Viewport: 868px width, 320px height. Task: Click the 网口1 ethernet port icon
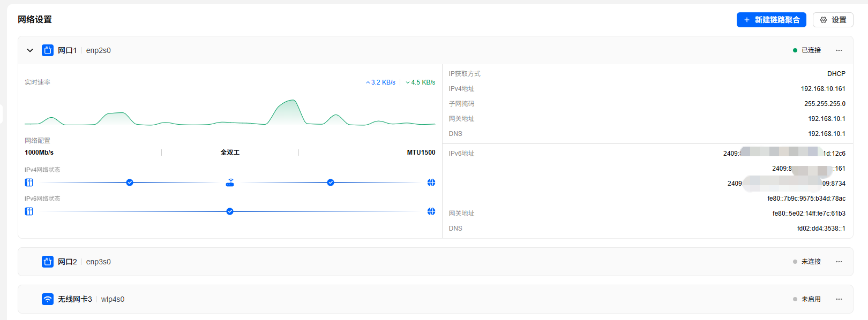click(48, 50)
